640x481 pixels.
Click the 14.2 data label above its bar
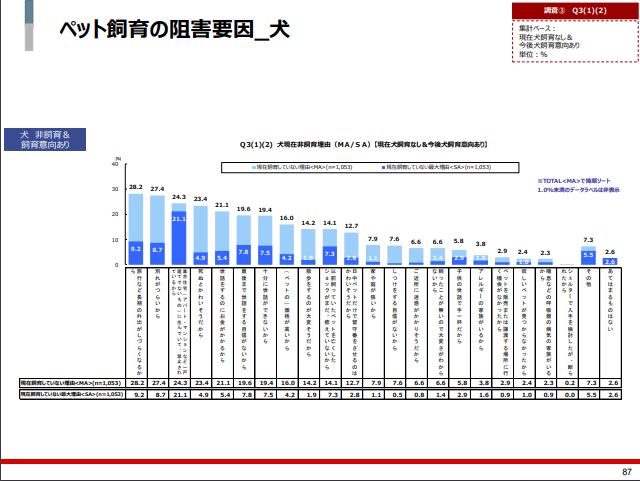[308, 223]
